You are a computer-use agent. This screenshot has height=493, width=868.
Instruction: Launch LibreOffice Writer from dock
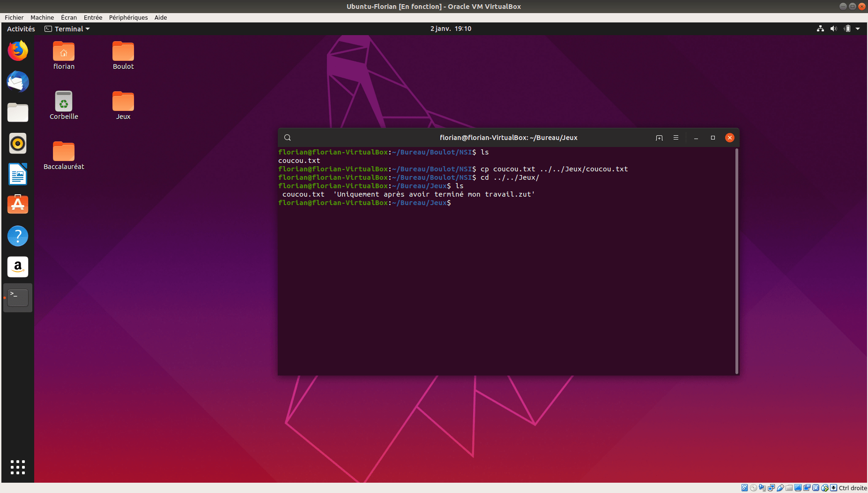(x=18, y=174)
